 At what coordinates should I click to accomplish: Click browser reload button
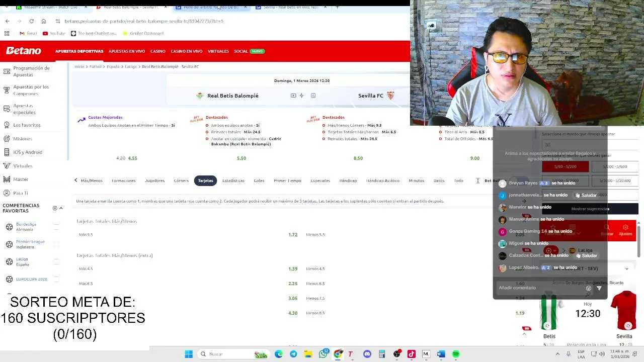coord(31,21)
